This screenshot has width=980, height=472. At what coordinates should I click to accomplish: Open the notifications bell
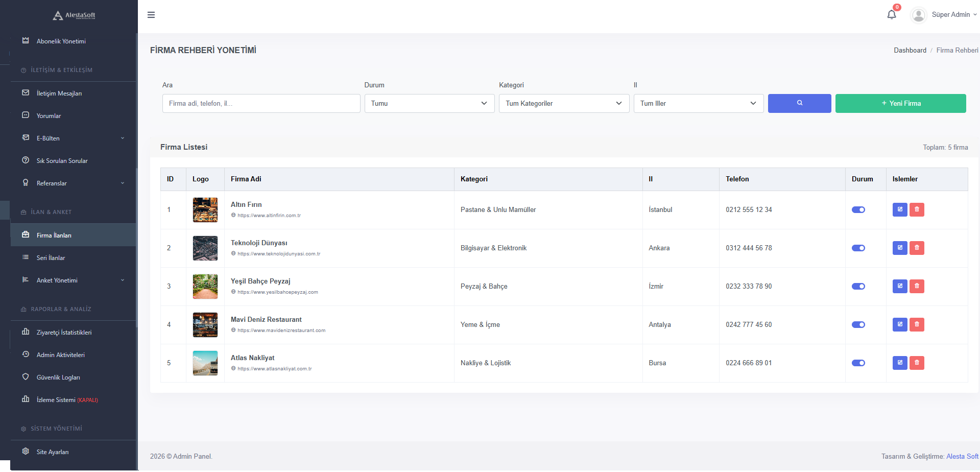892,15
